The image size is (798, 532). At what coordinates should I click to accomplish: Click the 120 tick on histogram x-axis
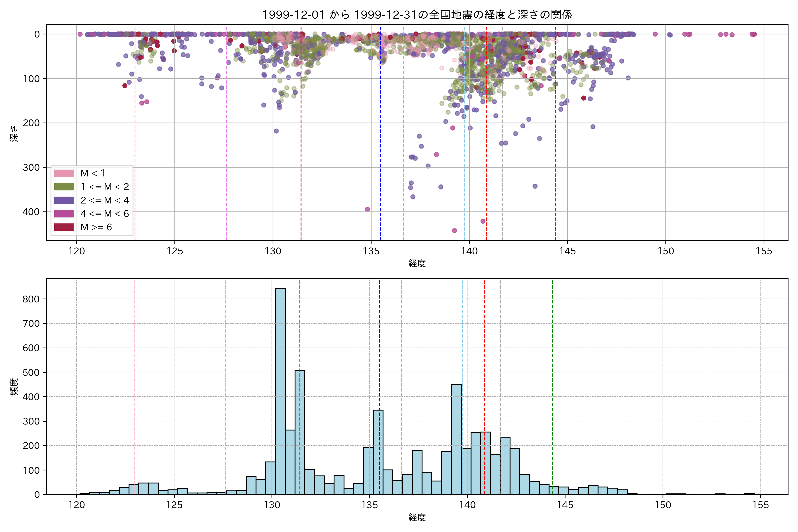coord(76,505)
